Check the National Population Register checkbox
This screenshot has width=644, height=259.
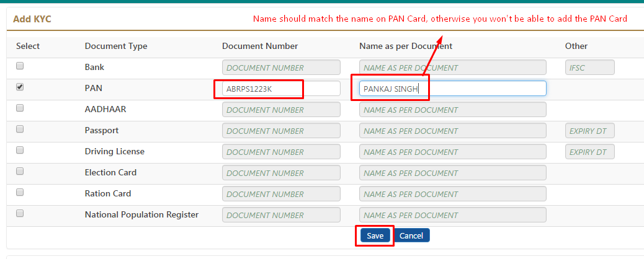(x=20, y=213)
